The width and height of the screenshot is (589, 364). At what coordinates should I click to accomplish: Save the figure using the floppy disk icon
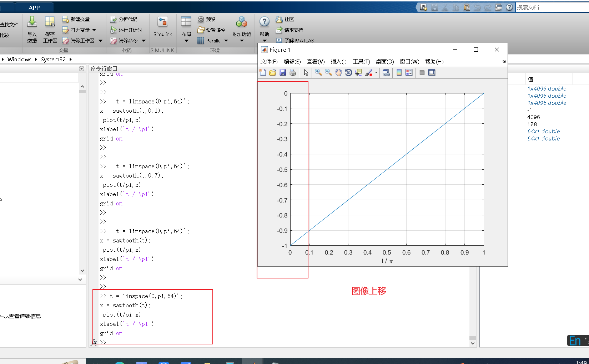[283, 73]
